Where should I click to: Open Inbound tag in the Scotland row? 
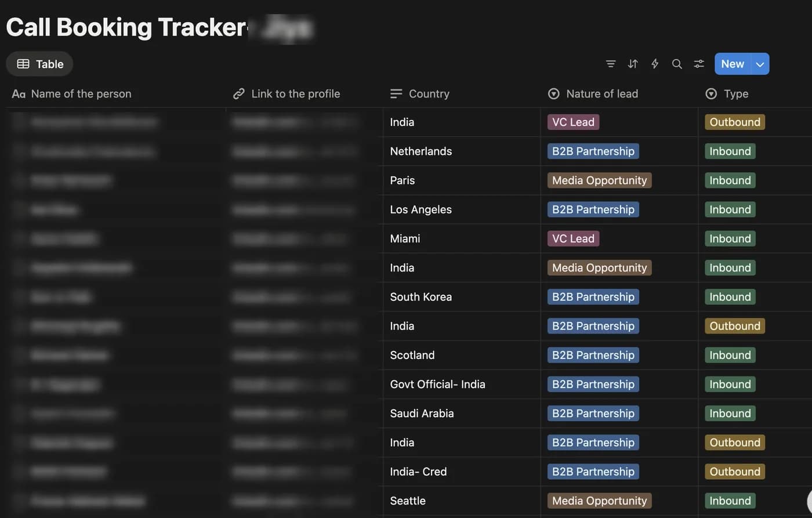(x=730, y=355)
